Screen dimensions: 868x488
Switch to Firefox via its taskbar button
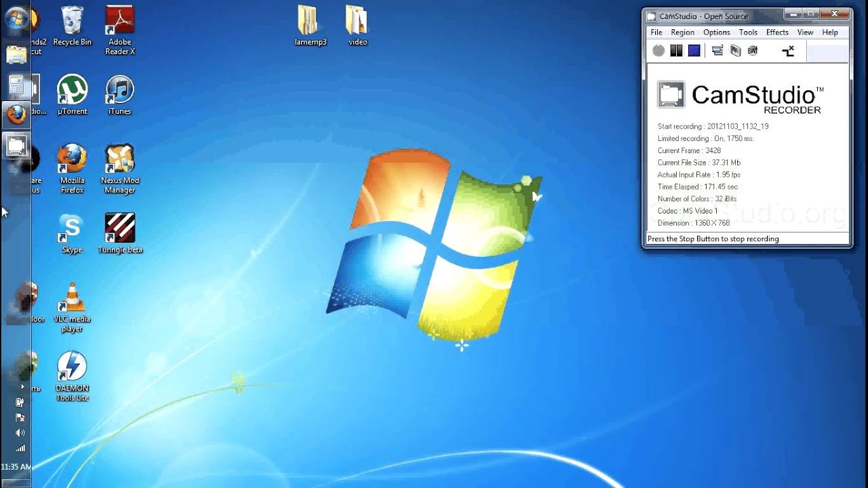coord(16,114)
